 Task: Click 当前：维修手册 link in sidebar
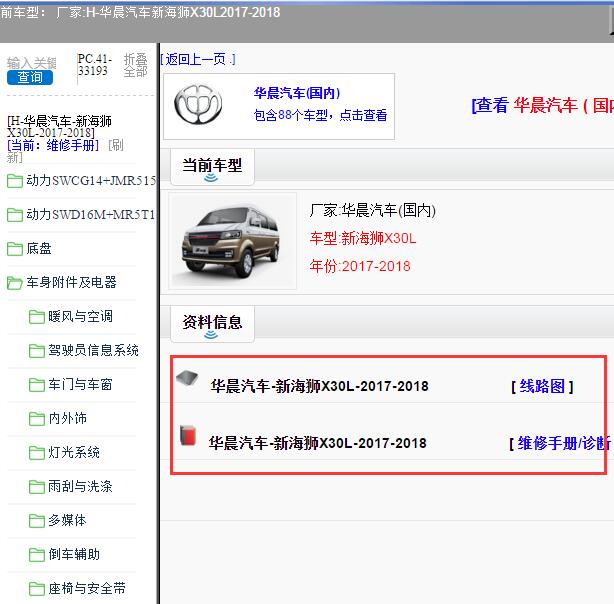[53, 145]
